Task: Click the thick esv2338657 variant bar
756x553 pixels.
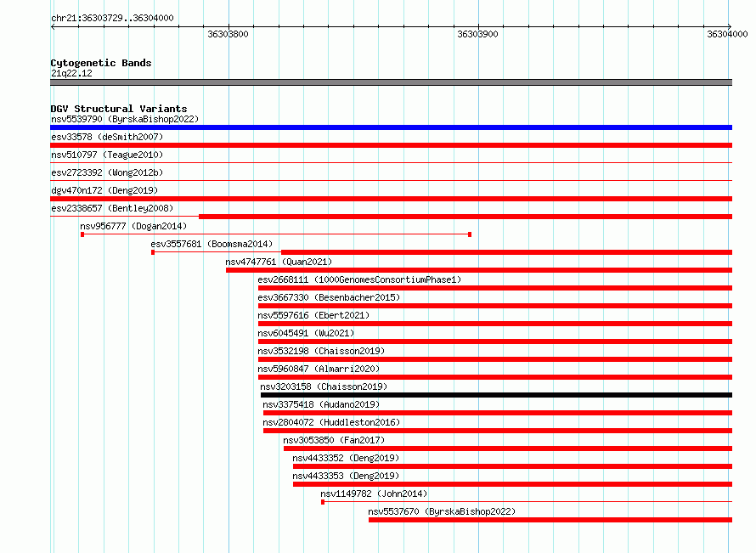Action: [465, 217]
